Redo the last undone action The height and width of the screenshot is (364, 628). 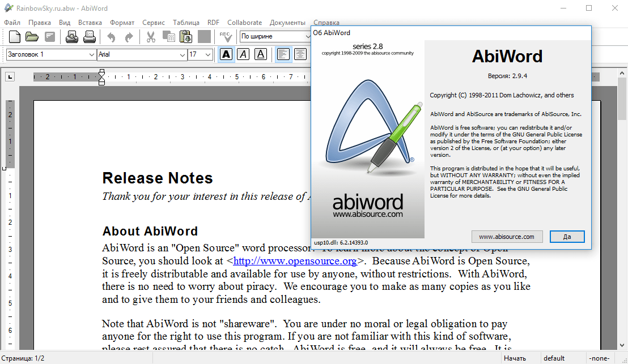[x=129, y=37]
